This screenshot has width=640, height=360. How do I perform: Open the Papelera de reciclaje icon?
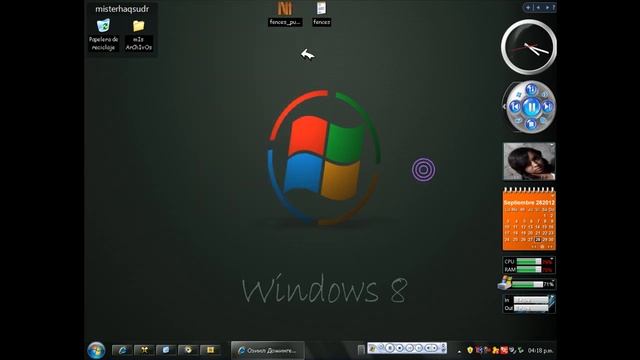tap(103, 35)
